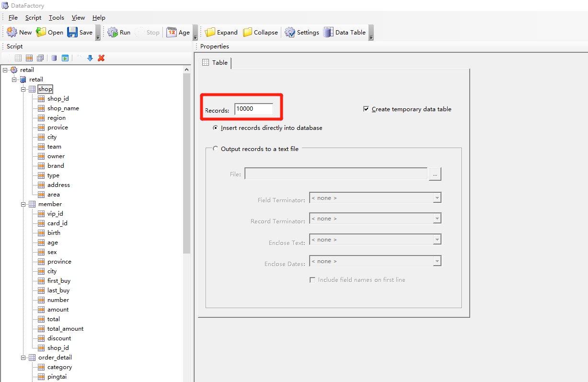Click the stacked tables icon in Script toolbar

[x=40, y=58]
